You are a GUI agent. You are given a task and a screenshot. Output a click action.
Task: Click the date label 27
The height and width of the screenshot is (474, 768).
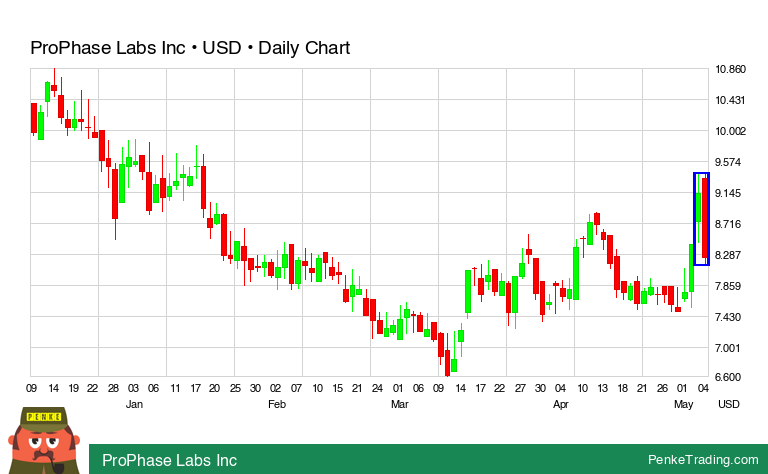[520, 388]
